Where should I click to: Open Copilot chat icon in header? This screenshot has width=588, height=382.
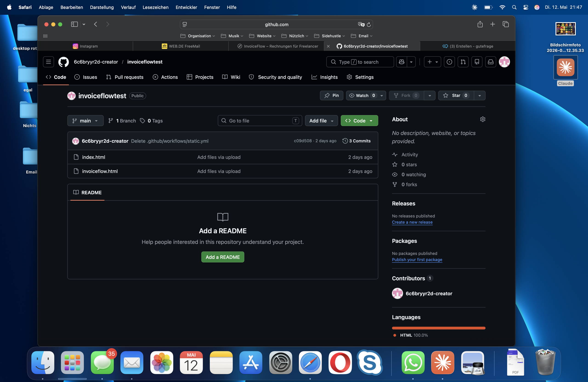pos(401,62)
